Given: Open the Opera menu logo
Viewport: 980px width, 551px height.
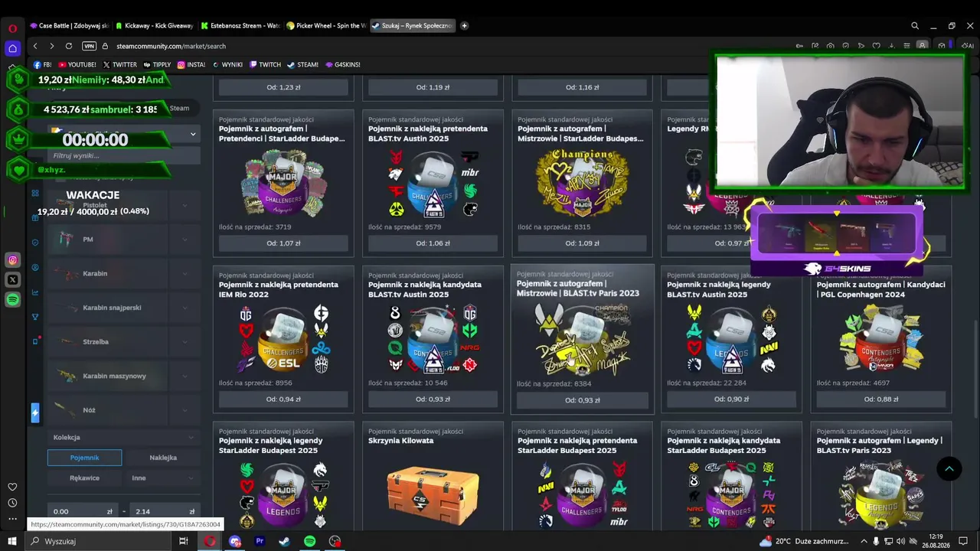Looking at the screenshot, I should [x=12, y=28].
